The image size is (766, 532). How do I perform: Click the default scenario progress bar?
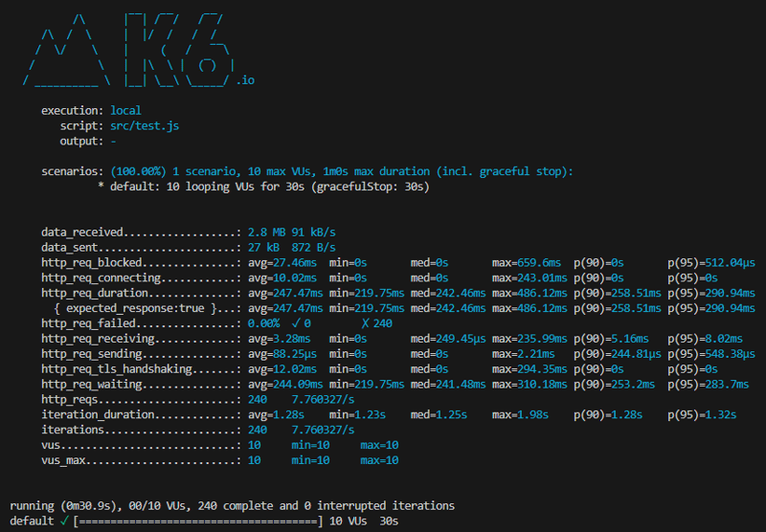(198, 521)
